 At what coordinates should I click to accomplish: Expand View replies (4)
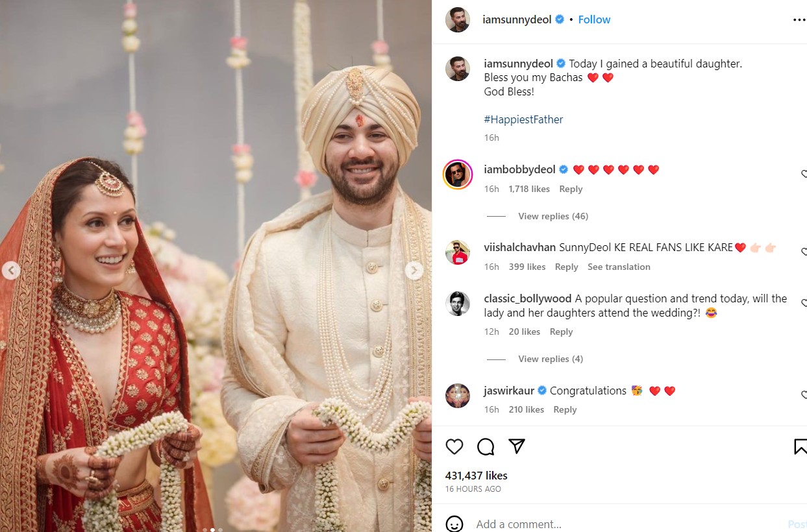(551, 359)
